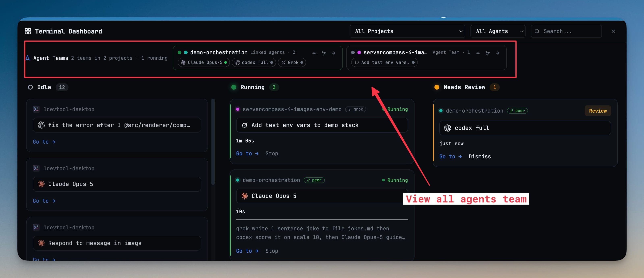Click the arrow icon on demo-orchestration team card

click(x=333, y=53)
